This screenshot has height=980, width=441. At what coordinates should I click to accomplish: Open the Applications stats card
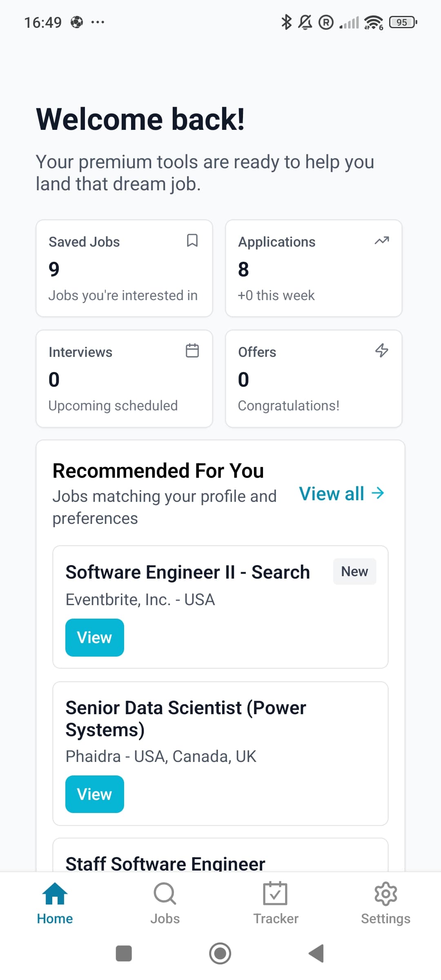click(x=314, y=268)
